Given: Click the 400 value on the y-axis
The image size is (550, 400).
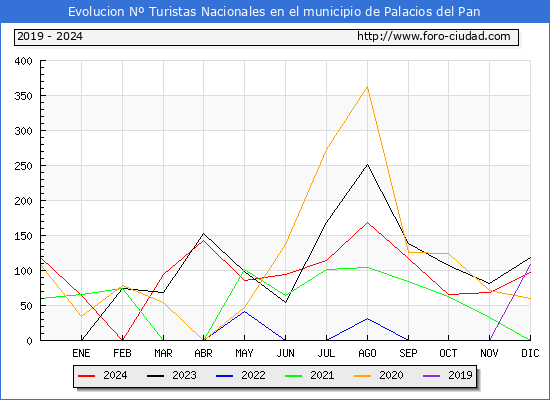Looking at the screenshot, I should [24, 61].
